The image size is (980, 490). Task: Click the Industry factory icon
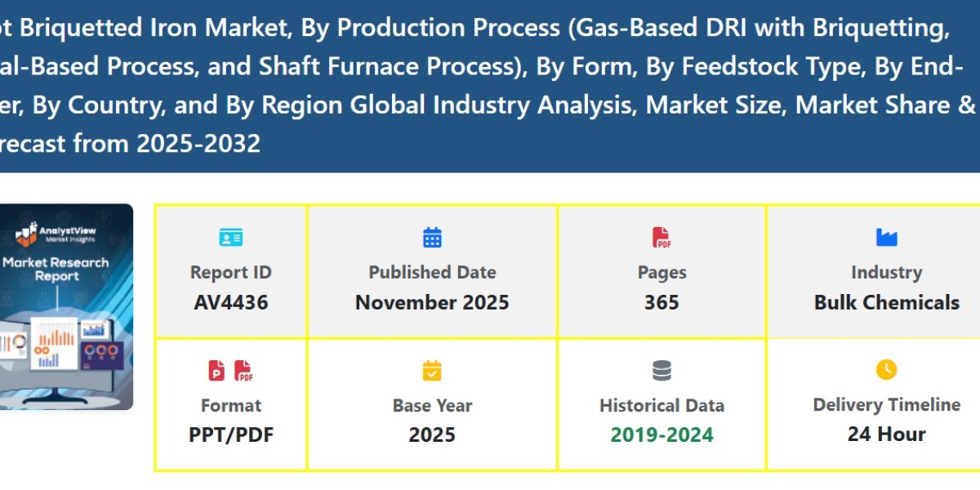(x=887, y=237)
